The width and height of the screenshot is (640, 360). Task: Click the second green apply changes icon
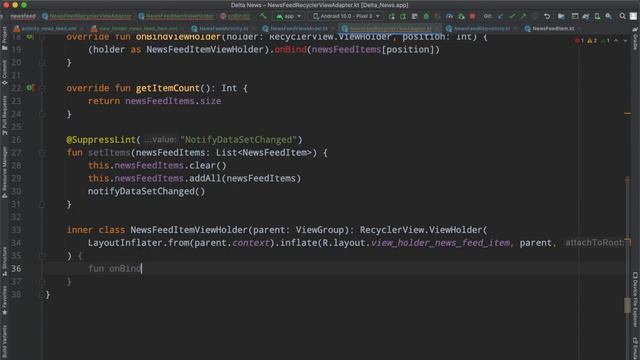403,16
